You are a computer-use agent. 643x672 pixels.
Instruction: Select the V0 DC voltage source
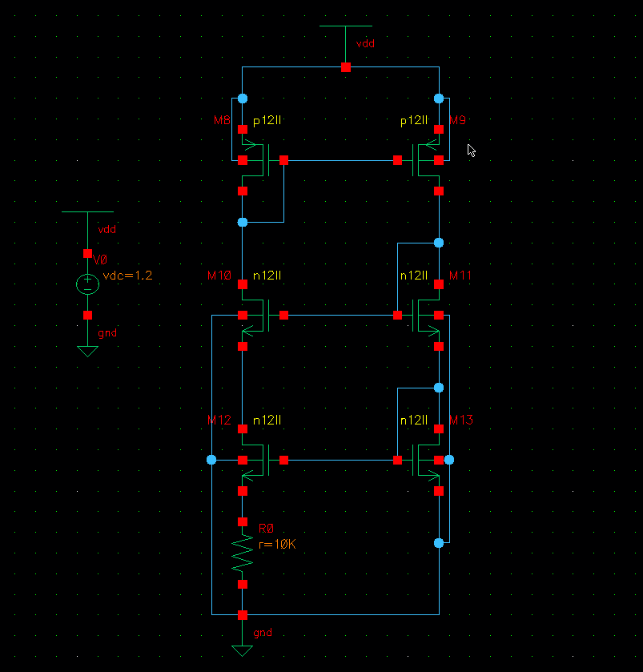click(x=87, y=284)
